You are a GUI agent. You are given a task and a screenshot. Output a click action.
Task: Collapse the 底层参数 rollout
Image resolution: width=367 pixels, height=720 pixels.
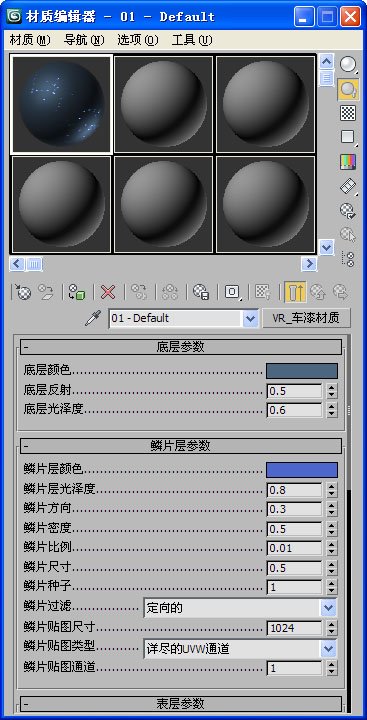[x=181, y=347]
